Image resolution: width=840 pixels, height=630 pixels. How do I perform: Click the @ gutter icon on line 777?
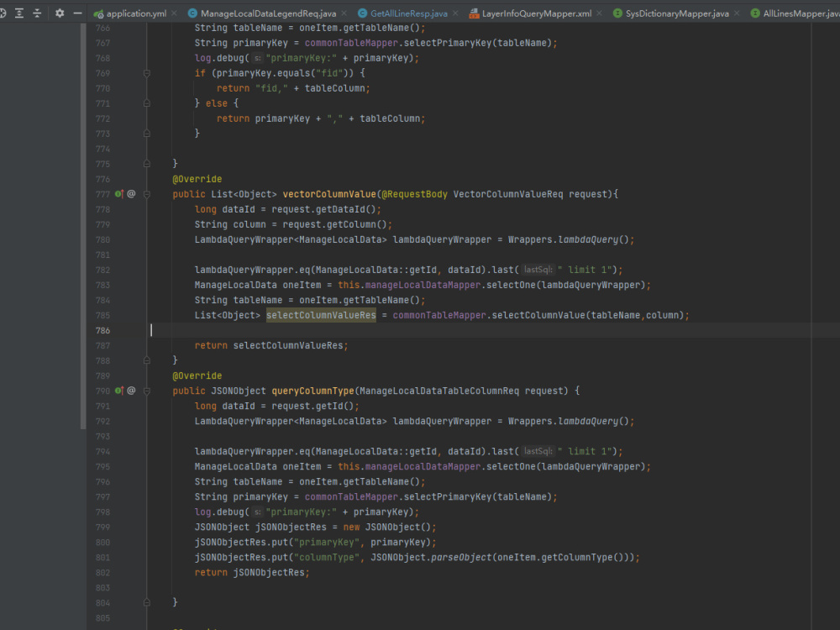[x=131, y=194]
